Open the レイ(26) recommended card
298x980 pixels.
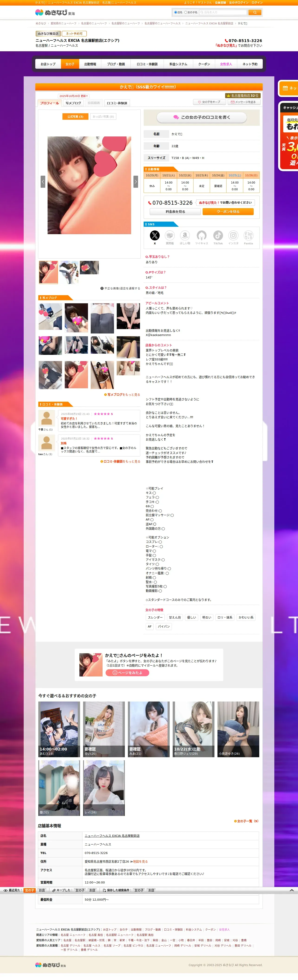click(104, 788)
